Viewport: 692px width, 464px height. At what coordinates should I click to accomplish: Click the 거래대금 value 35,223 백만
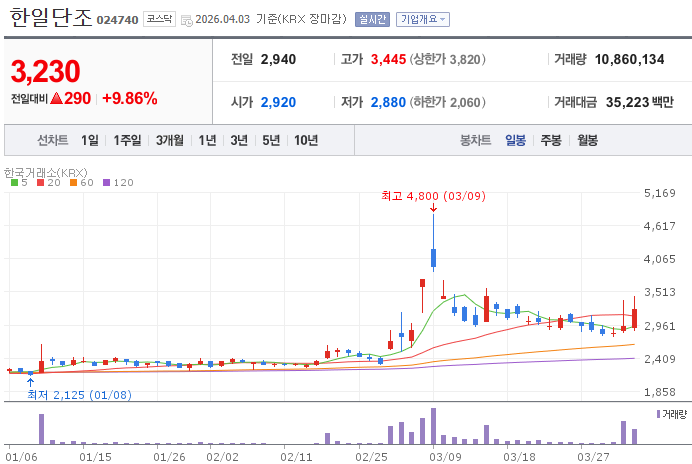(639, 102)
